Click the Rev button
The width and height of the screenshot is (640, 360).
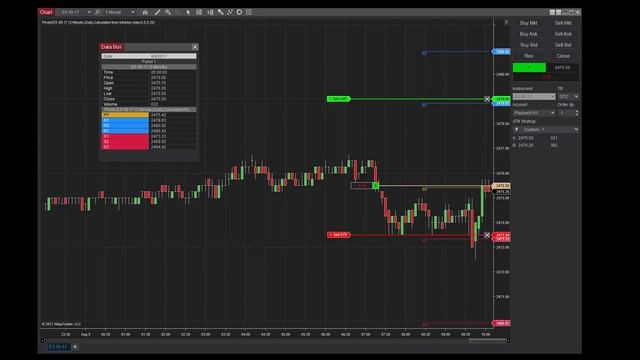point(529,56)
